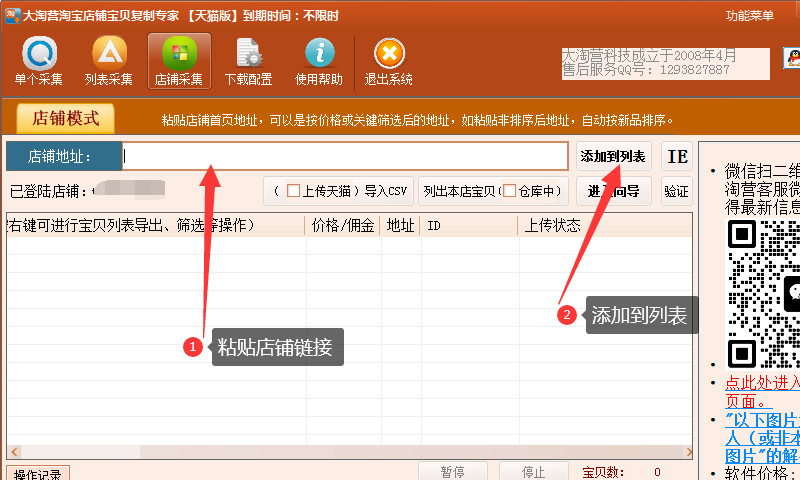Screen dimensions: 800x480
Task: Focus the 店铺地址 shop address input field
Action: pos(345,156)
